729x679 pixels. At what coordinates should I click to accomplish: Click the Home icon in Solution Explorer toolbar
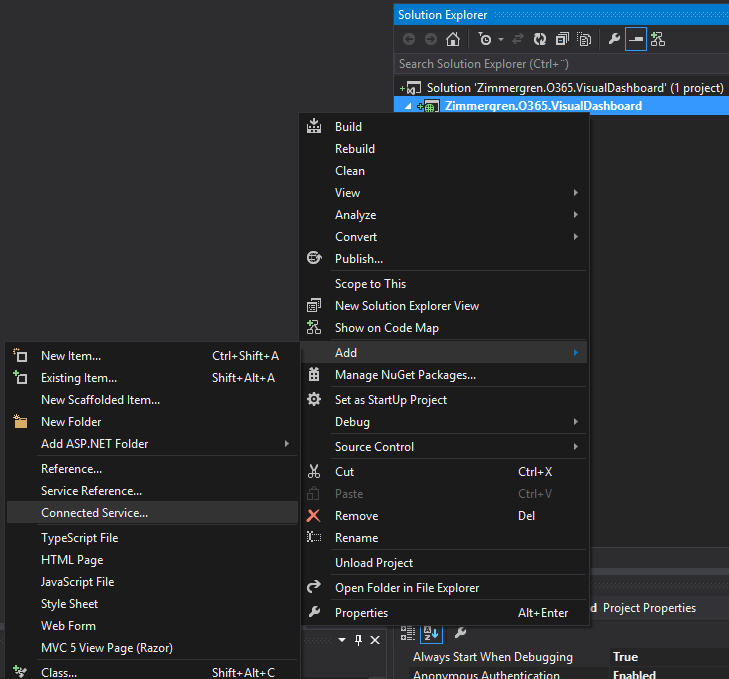click(x=453, y=40)
